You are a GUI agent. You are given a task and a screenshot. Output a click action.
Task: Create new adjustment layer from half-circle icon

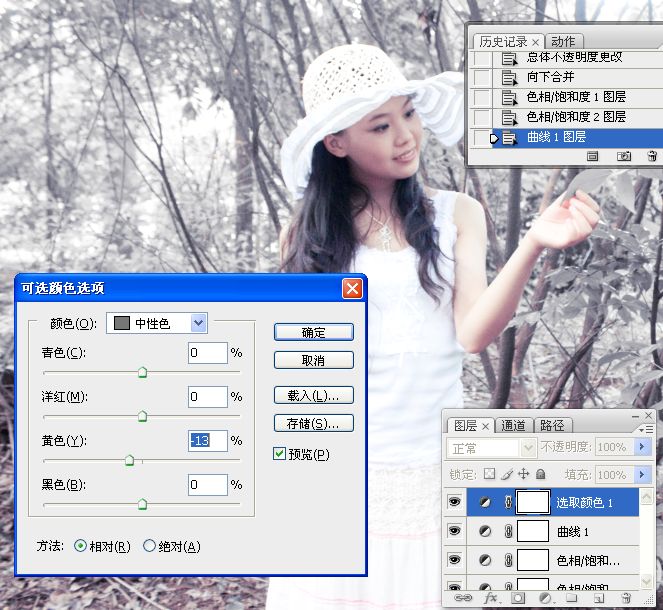(x=546, y=598)
